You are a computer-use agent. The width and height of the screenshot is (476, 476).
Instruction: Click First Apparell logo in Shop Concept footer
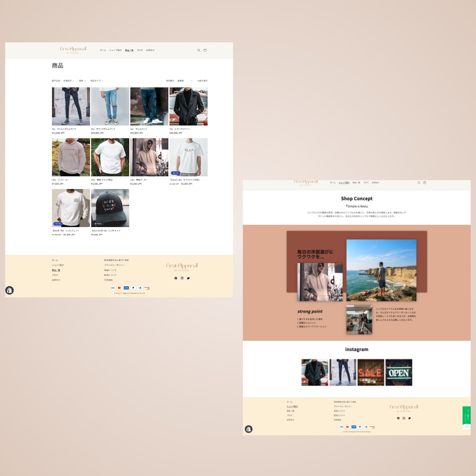pos(404,408)
